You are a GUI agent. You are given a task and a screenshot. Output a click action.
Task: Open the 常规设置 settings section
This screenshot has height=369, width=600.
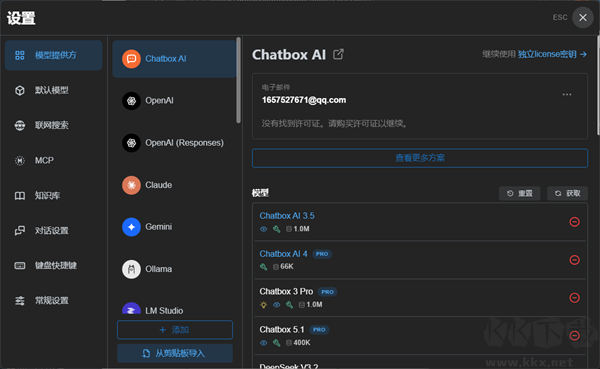pos(54,300)
